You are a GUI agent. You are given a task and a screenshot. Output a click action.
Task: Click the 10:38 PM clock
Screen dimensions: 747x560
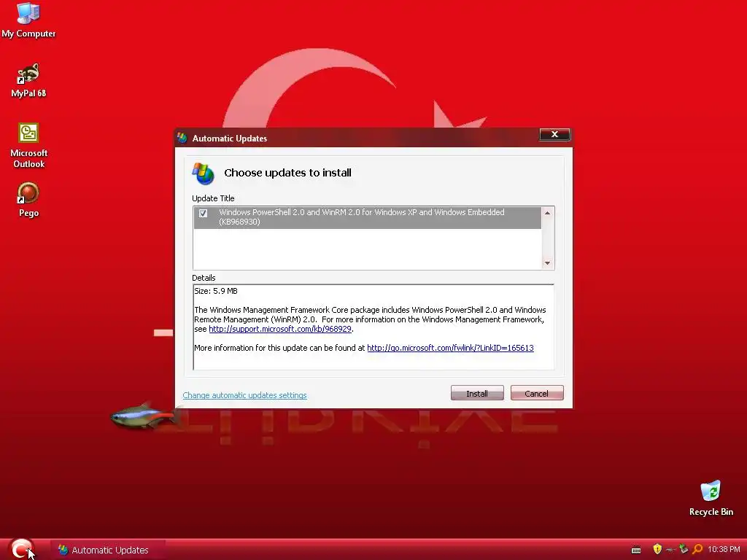724,550
